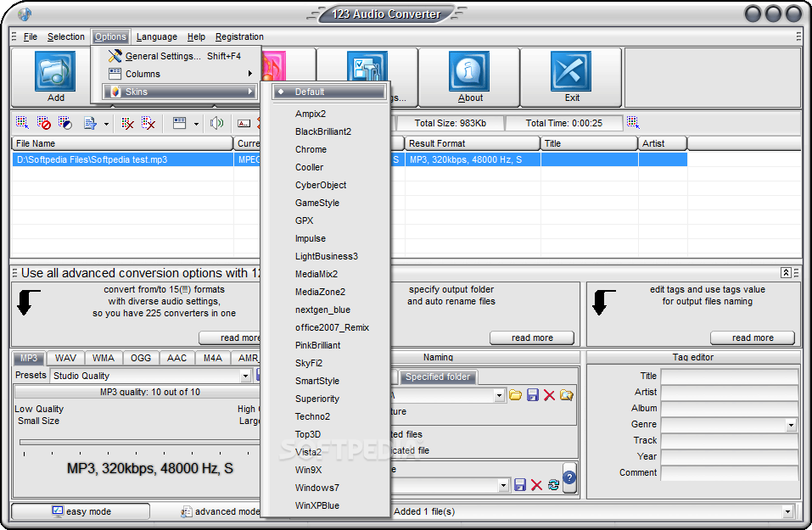
Task: Switch to advanced mode
Action: pyautogui.click(x=220, y=511)
